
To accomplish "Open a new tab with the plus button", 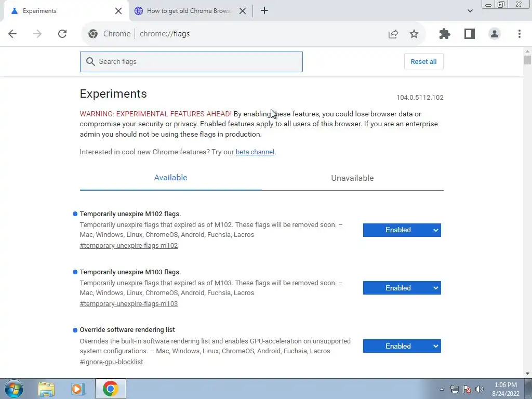I will coord(264,10).
